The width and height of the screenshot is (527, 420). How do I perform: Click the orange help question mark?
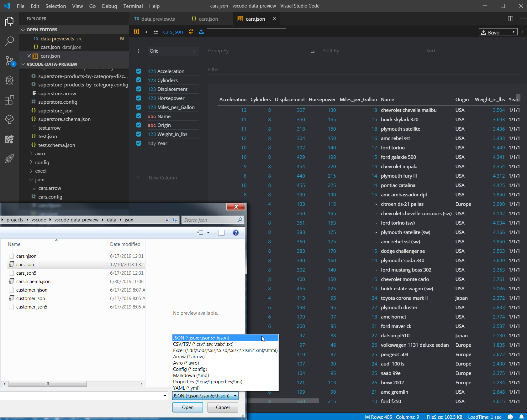(x=522, y=32)
